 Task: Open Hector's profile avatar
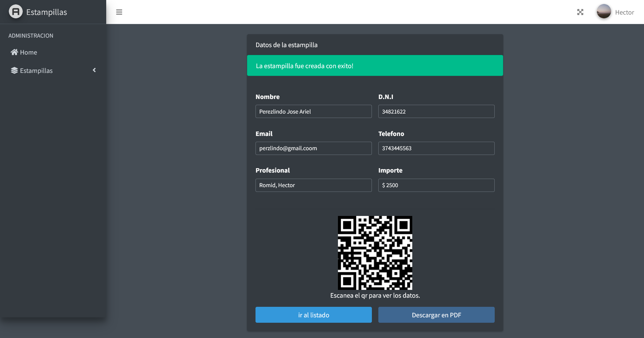tap(604, 12)
